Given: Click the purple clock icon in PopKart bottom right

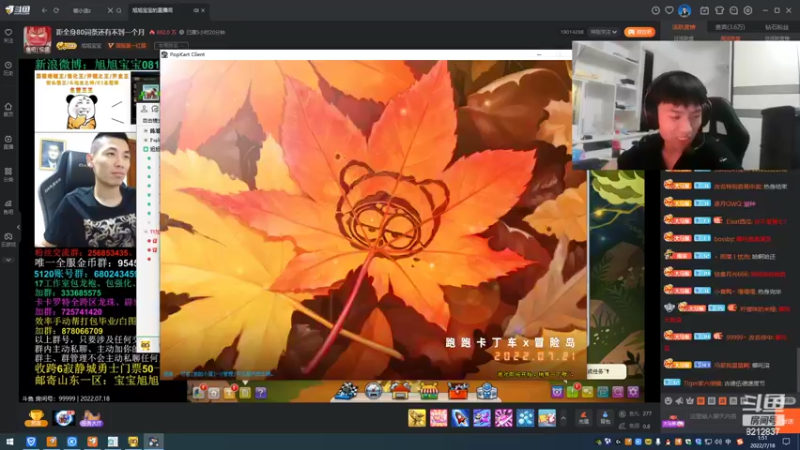Looking at the screenshot, I should click(557, 392).
